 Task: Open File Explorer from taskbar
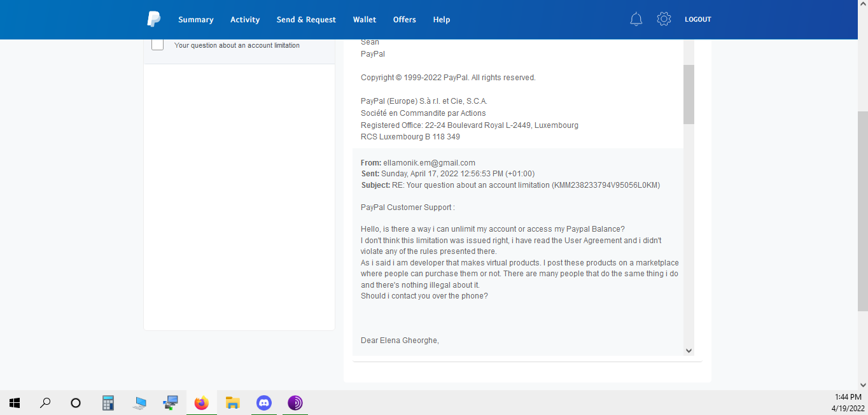click(x=233, y=402)
